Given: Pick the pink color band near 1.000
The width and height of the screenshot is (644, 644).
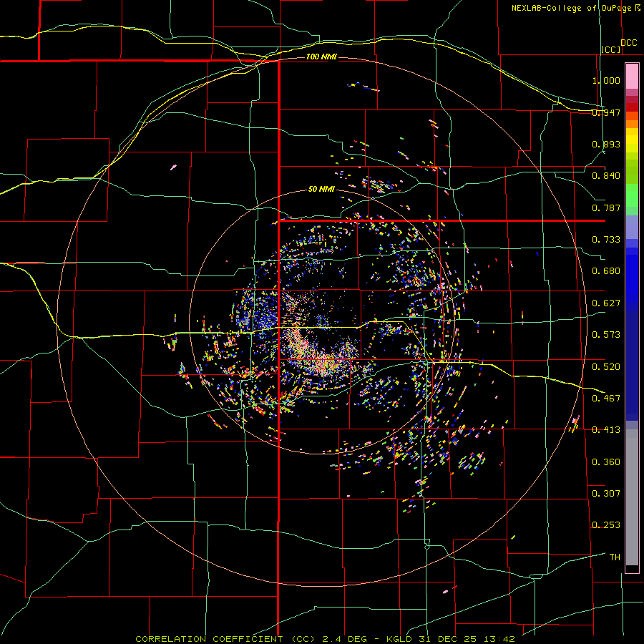Looking at the screenshot, I should click(x=632, y=77).
